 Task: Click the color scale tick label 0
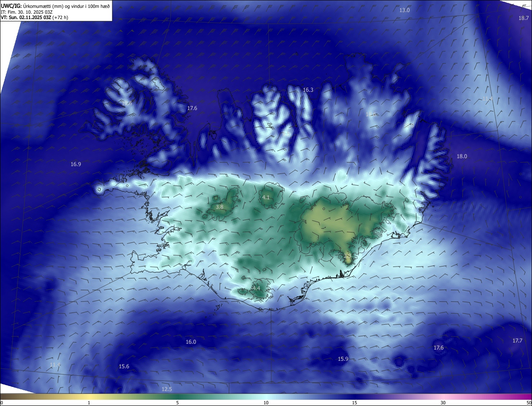click(x=2, y=403)
